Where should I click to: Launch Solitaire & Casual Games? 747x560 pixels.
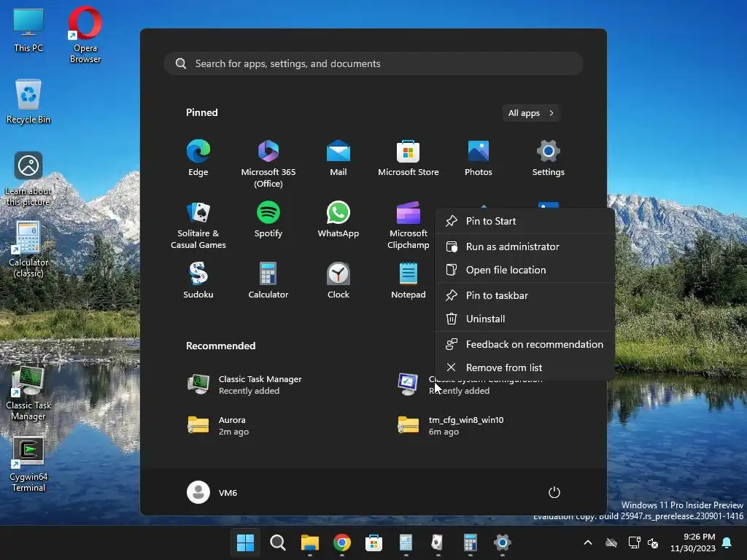coord(198,225)
